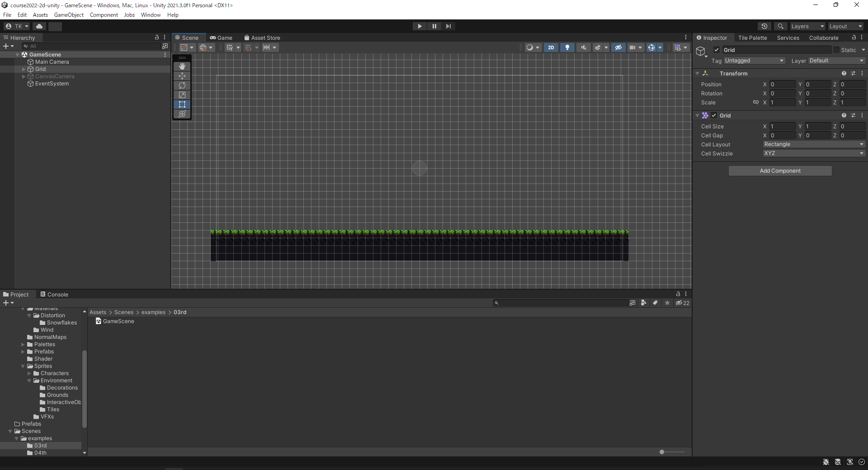
Task: Toggle scene lighting on or off
Action: coord(567,47)
